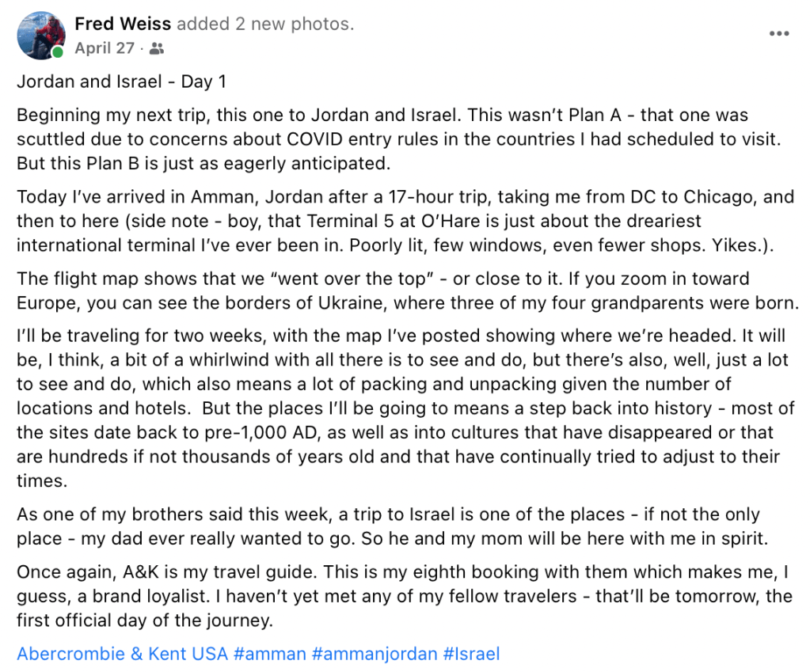Image resolution: width=810 pixels, height=672 pixels.
Task: Click the April 27 post timestamp
Action: click(x=105, y=48)
